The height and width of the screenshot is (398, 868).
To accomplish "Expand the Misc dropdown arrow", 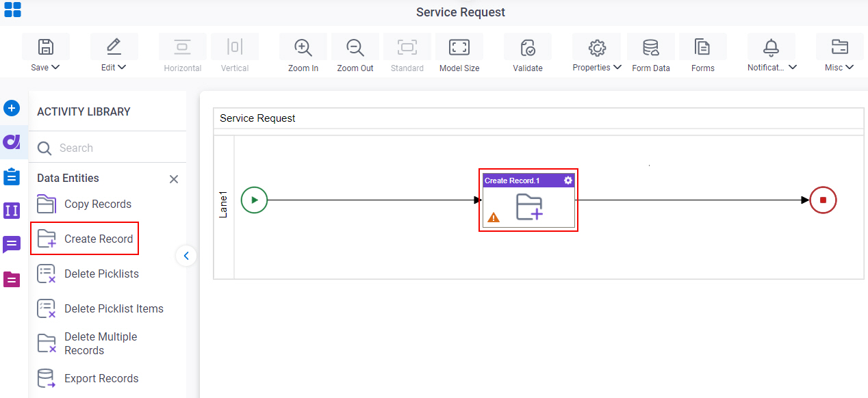I will pyautogui.click(x=850, y=68).
